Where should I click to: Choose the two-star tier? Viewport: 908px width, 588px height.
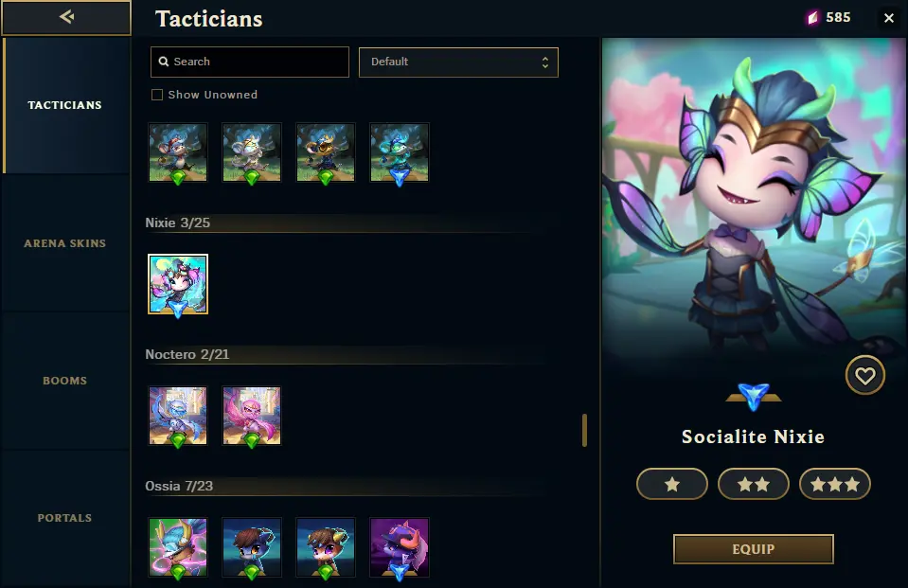(x=754, y=485)
